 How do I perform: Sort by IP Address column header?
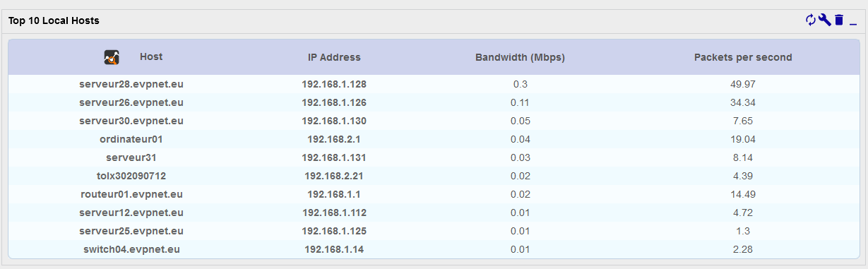pyautogui.click(x=334, y=57)
